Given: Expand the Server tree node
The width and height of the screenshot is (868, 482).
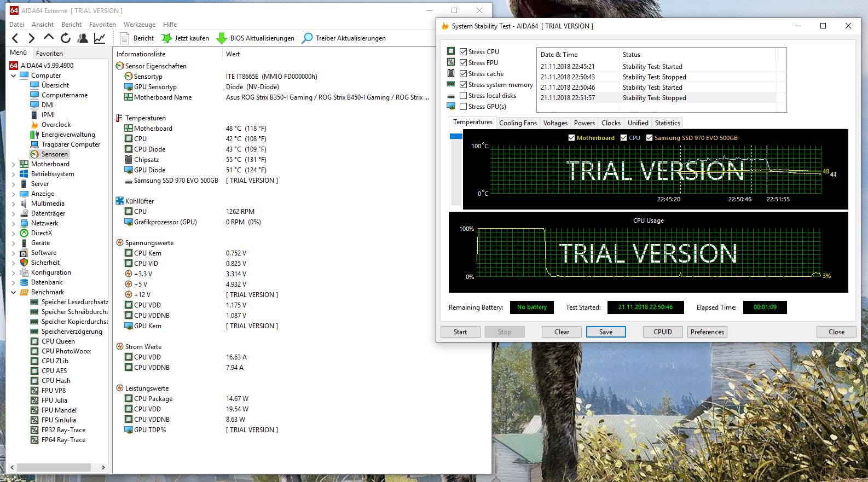Looking at the screenshot, I should click(x=14, y=184).
